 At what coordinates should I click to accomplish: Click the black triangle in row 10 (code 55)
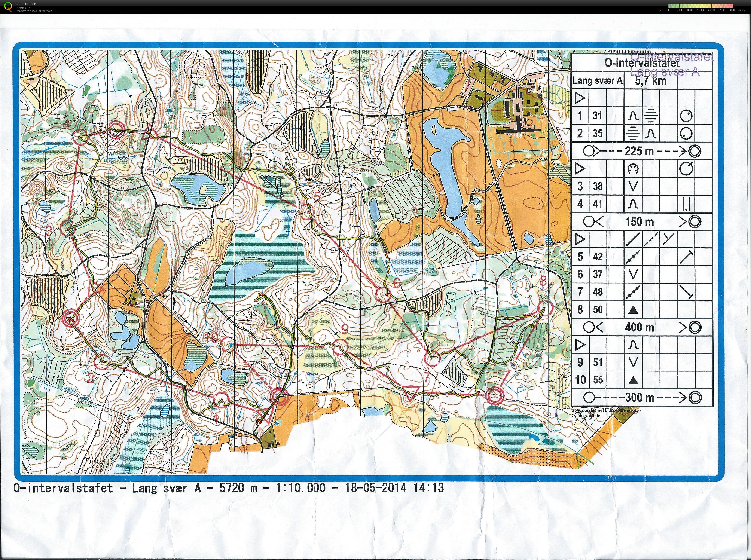[x=633, y=380]
